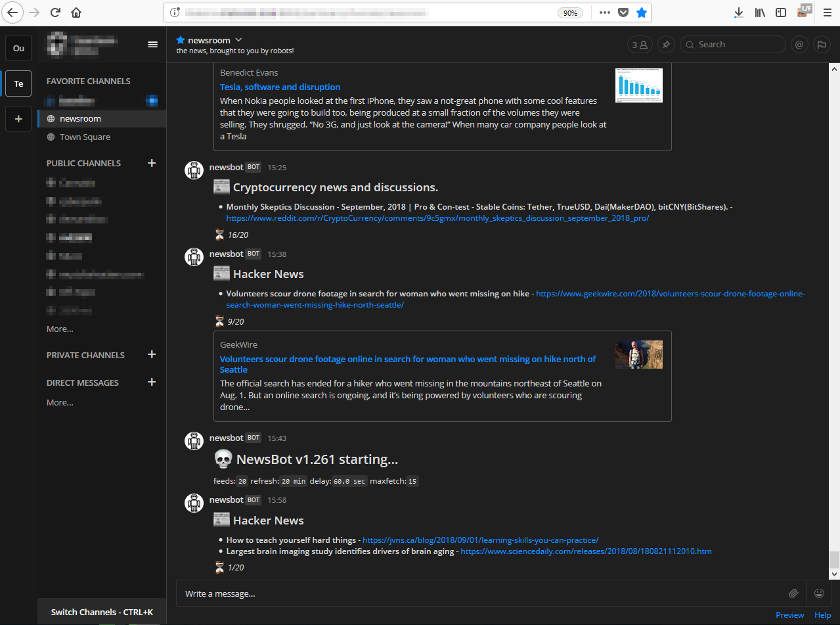Toggle favorite star for newsroom channel

[181, 40]
